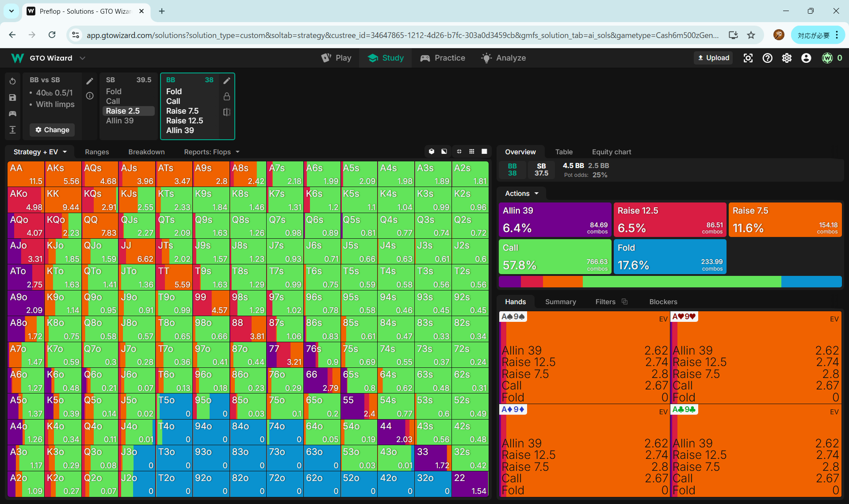Screen dimensions: 849x504
Task: Select the purple Allin 39 action card
Action: click(555, 220)
